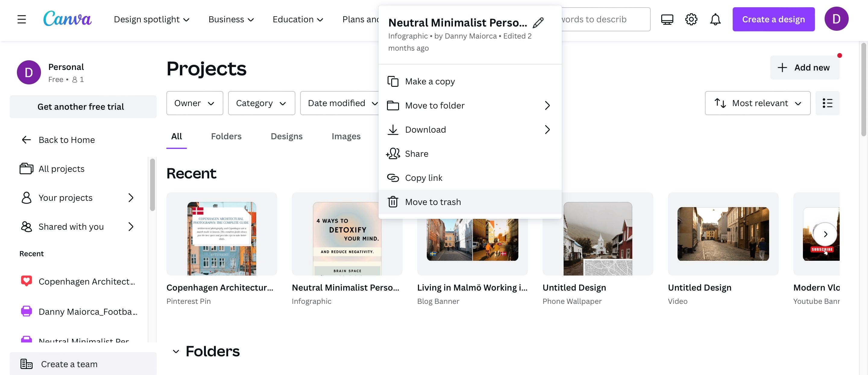The height and width of the screenshot is (375, 868).
Task: Open the Owner filter dropdown
Action: pos(194,103)
